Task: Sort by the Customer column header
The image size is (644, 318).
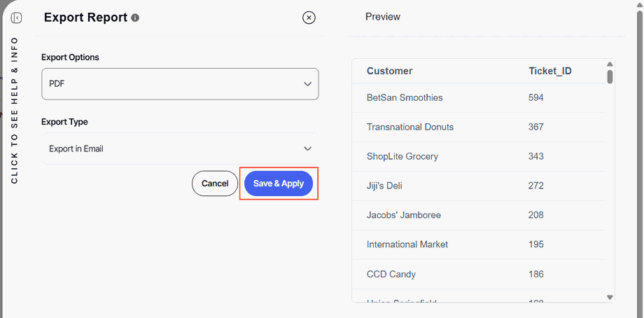Action: click(389, 71)
